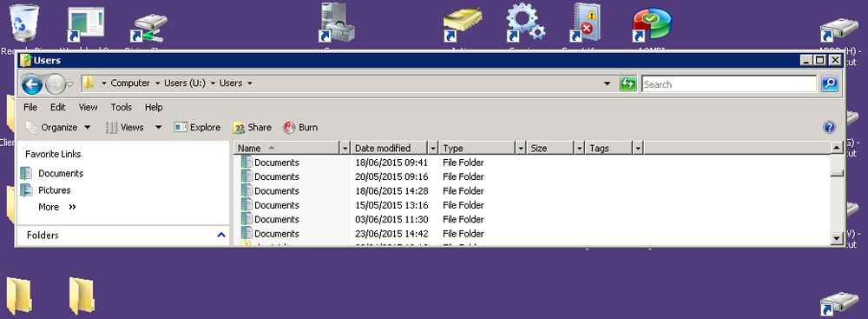Select the yellow book desktop shortcut
Image resolution: width=868 pixels, height=319 pixels.
coord(462,25)
